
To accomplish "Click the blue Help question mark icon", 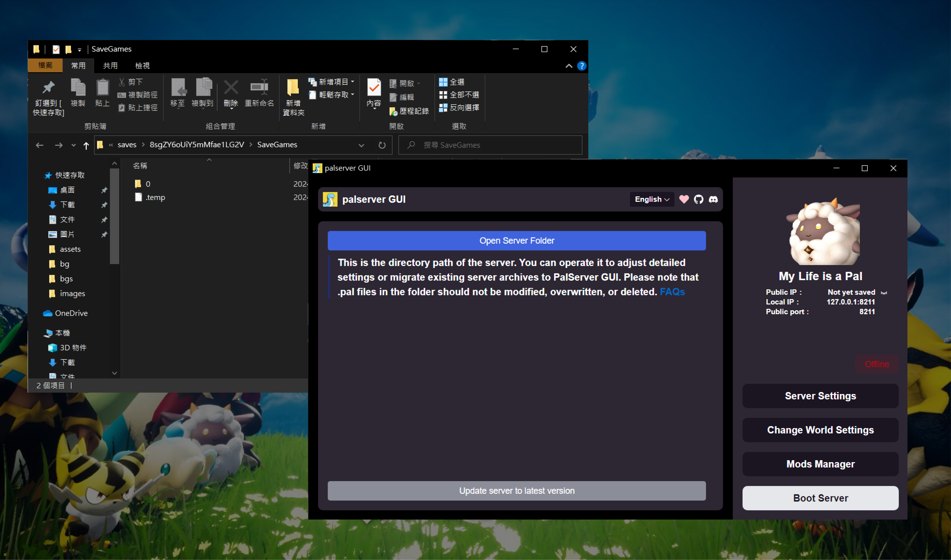I will pyautogui.click(x=582, y=66).
